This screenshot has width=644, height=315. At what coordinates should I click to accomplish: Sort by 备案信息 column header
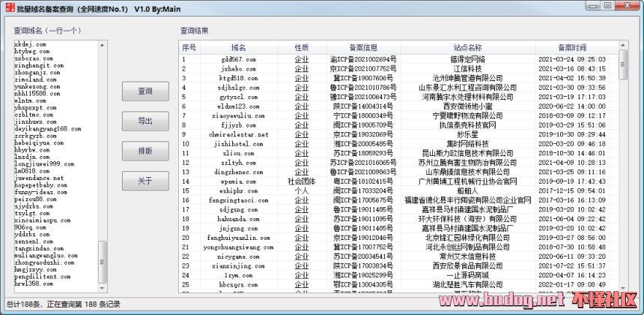pos(363,48)
